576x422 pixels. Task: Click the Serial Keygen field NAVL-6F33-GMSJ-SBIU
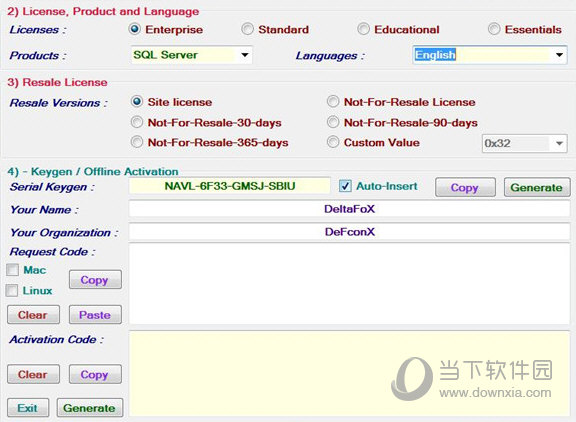(x=230, y=186)
